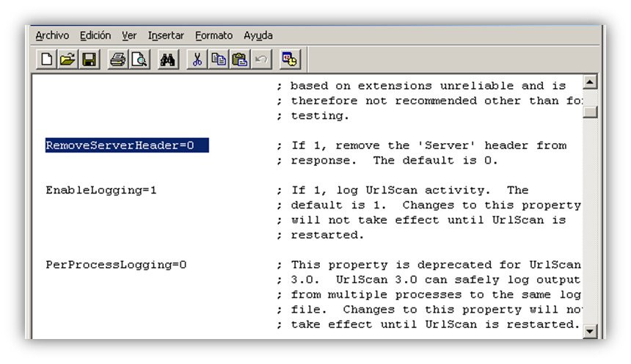Click the Paste clipboard icon
631x364 pixels.
tap(240, 59)
